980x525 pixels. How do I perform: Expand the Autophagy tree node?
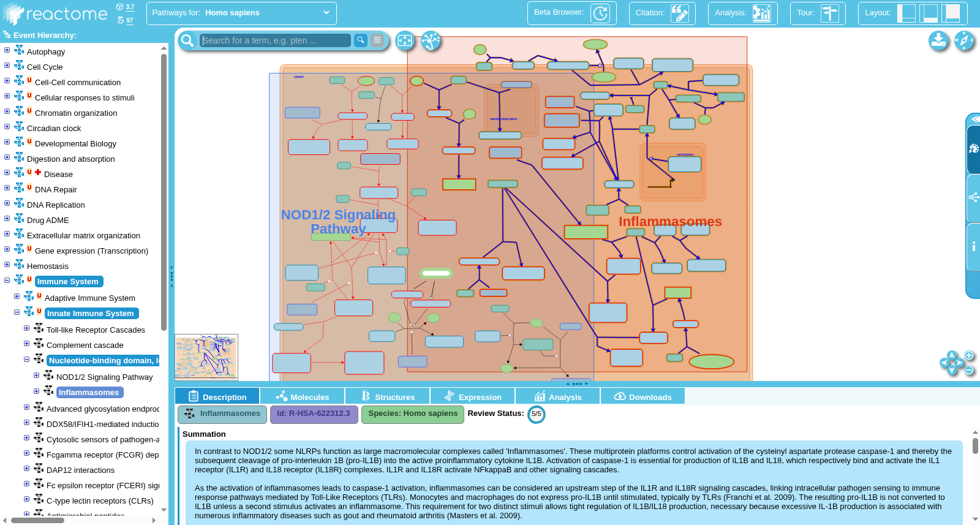click(x=7, y=50)
